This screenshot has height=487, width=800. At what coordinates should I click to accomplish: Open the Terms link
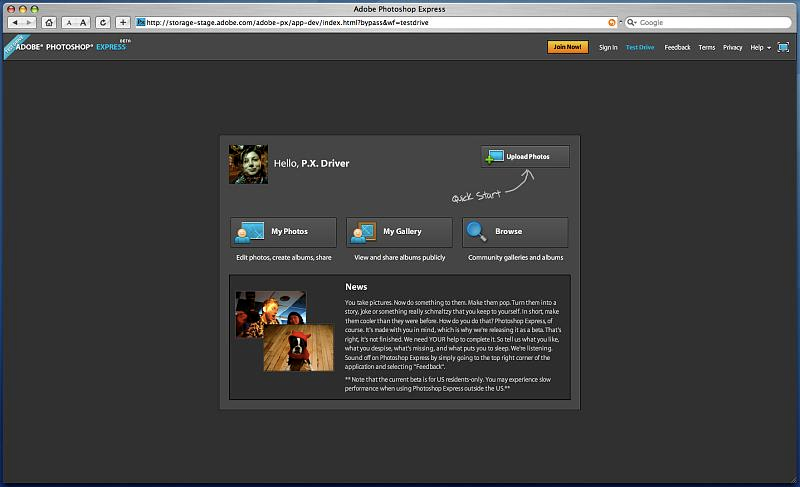[707, 47]
